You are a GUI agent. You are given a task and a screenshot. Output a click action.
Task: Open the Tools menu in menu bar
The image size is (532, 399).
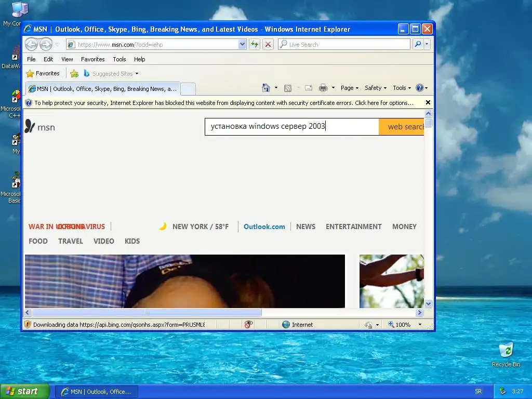tap(119, 59)
